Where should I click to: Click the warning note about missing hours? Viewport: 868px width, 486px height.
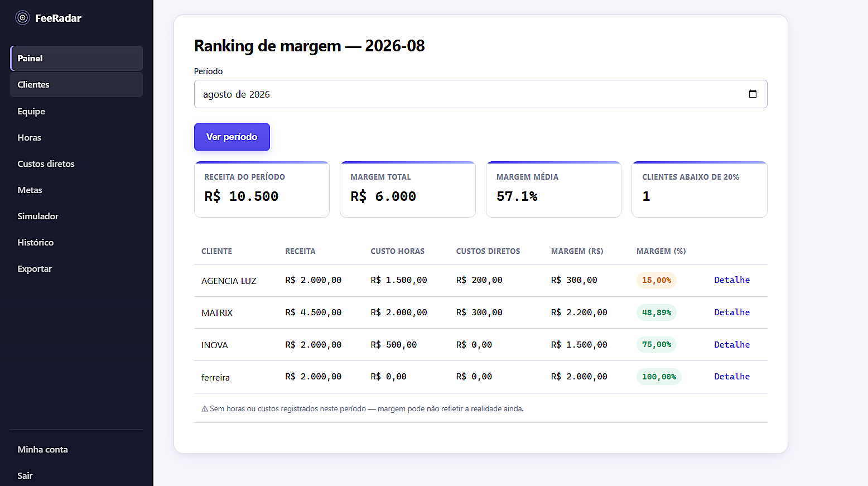[x=362, y=408]
